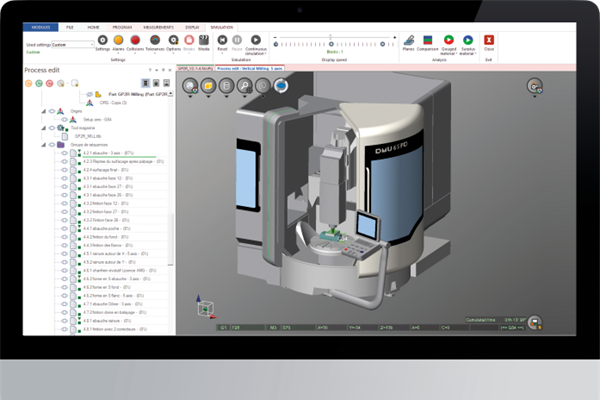This screenshot has width=600, height=400.
Task: Click the red Collisions icon
Action: [135, 40]
